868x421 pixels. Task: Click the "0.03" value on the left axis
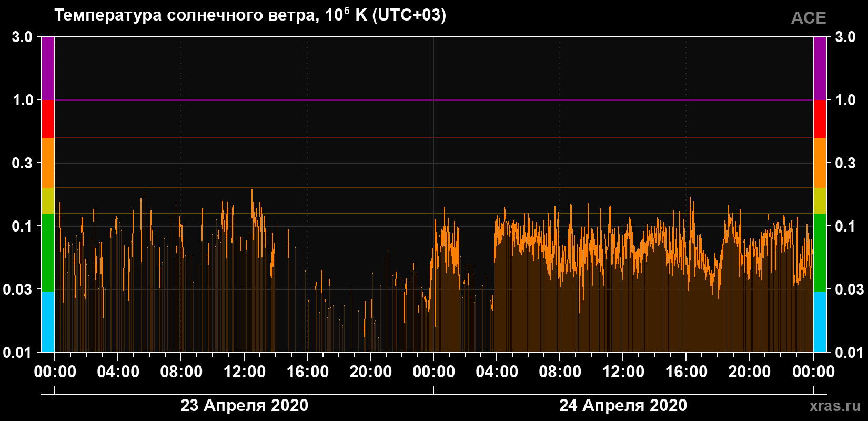[18, 289]
